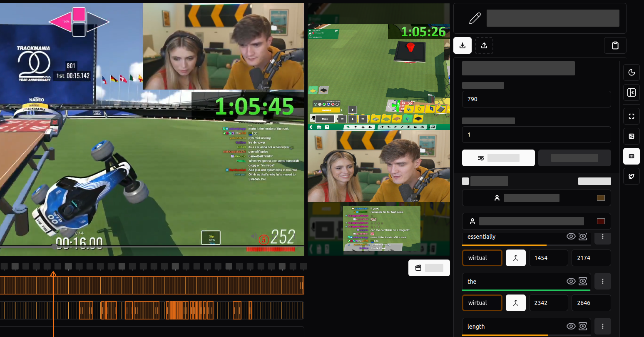The height and width of the screenshot is (337, 644).
Task: Click the end time field showing 2646
Action: pyautogui.click(x=591, y=303)
